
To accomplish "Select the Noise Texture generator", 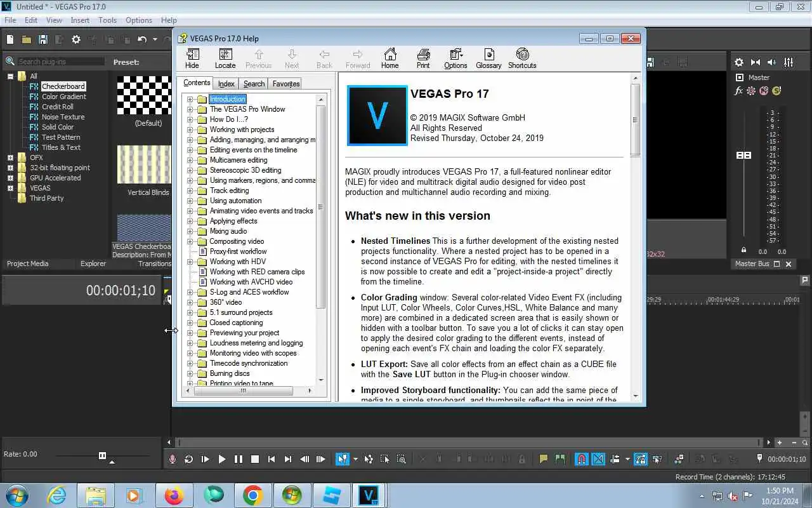I will [x=63, y=117].
